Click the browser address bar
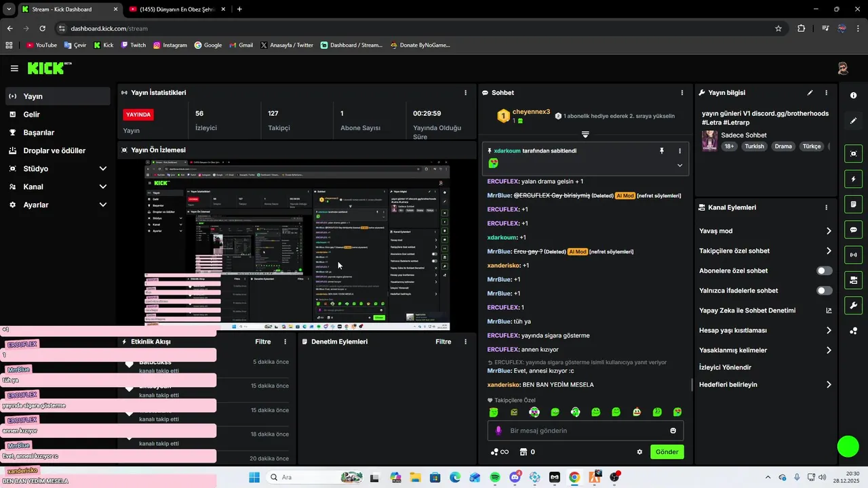868x488 pixels. click(420, 28)
